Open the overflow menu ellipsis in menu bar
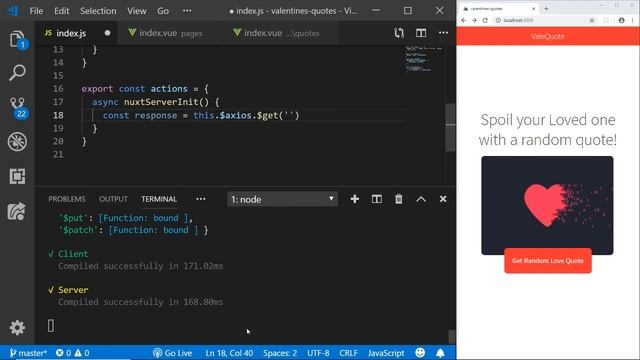Screen dimensions: 640x360 [x=187, y=11]
